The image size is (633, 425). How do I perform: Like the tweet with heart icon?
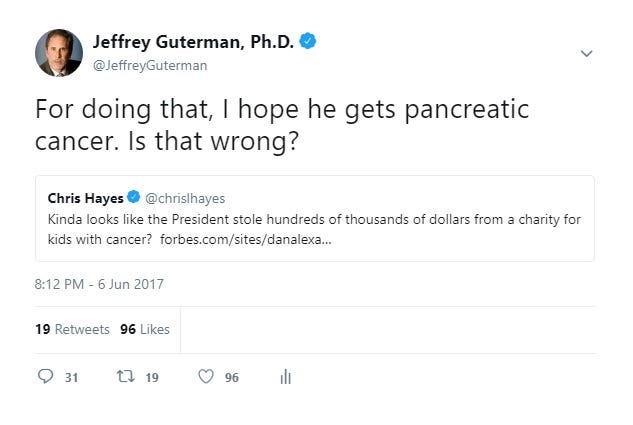click(x=206, y=377)
